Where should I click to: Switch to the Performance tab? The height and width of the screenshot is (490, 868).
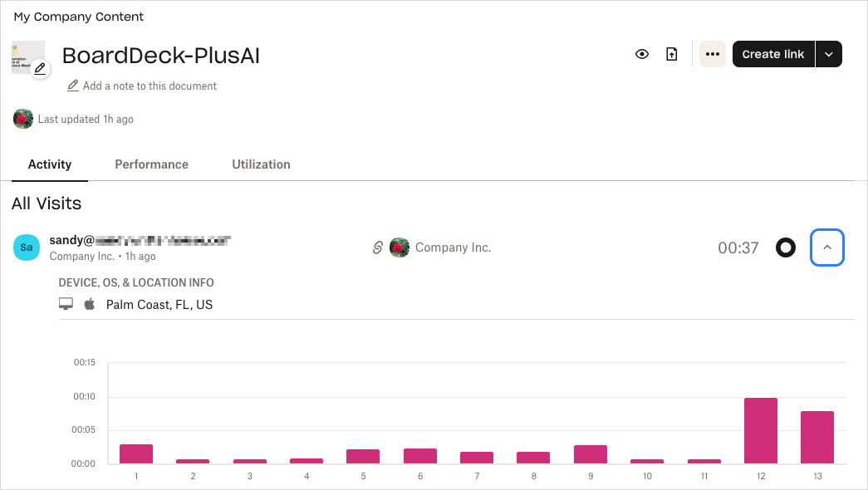(152, 164)
